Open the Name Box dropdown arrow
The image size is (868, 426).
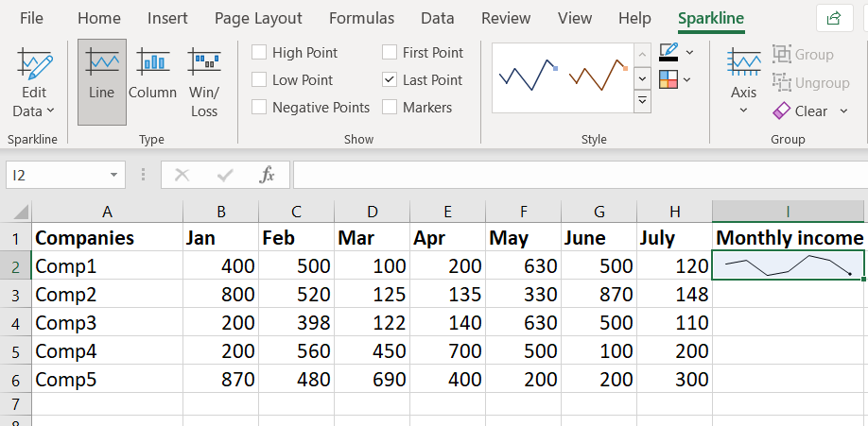pyautogui.click(x=113, y=175)
